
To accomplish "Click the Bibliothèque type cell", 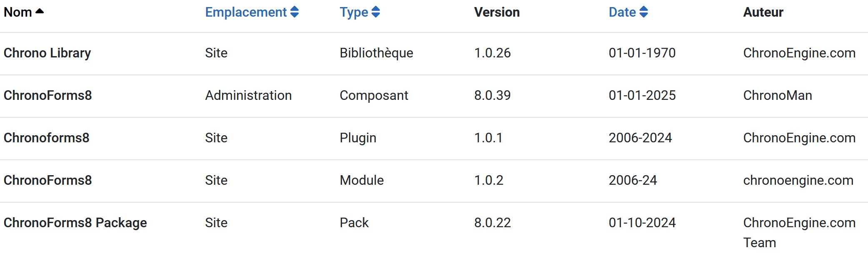I will coord(376,53).
